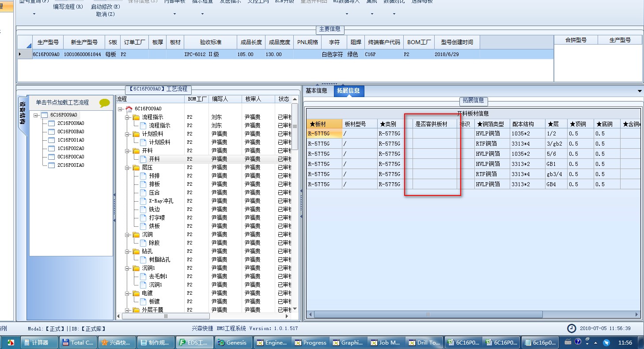Click the red house icon of root 6C16P009A0

(129, 109)
